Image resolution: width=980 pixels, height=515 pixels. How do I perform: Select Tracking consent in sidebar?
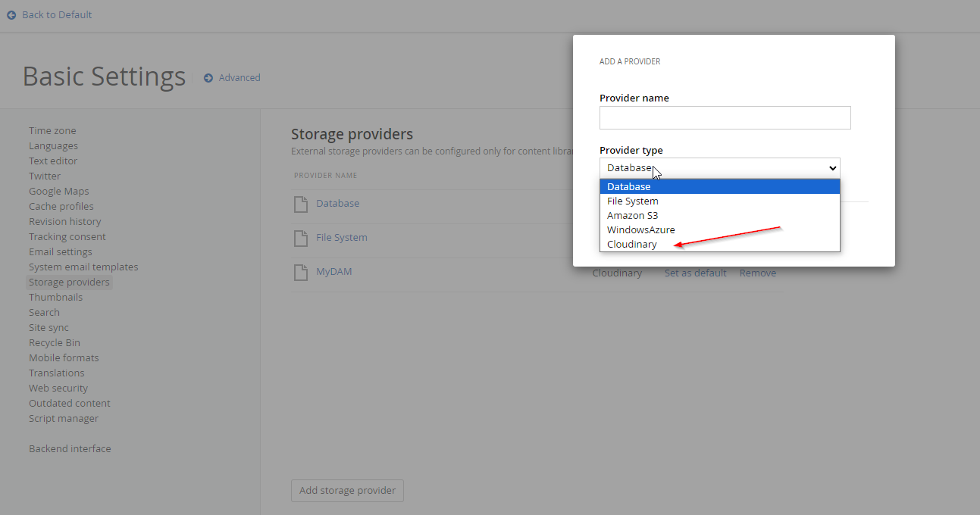(67, 237)
